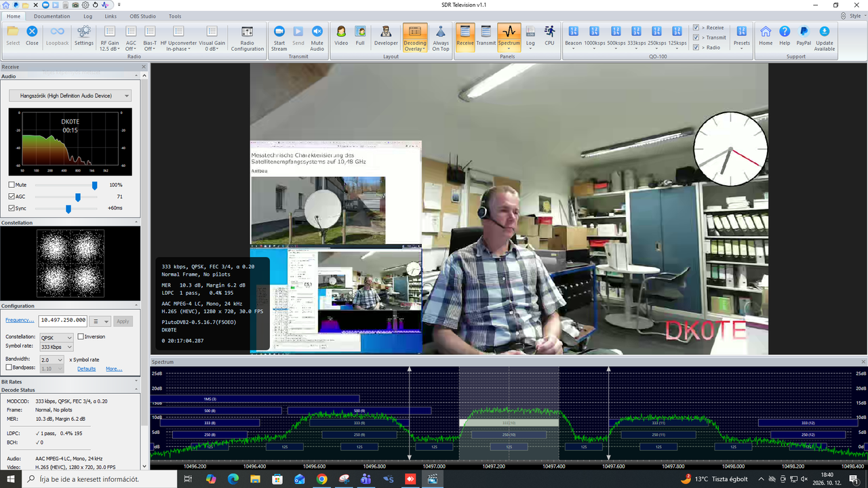Click the AGC level slider

coord(65,197)
